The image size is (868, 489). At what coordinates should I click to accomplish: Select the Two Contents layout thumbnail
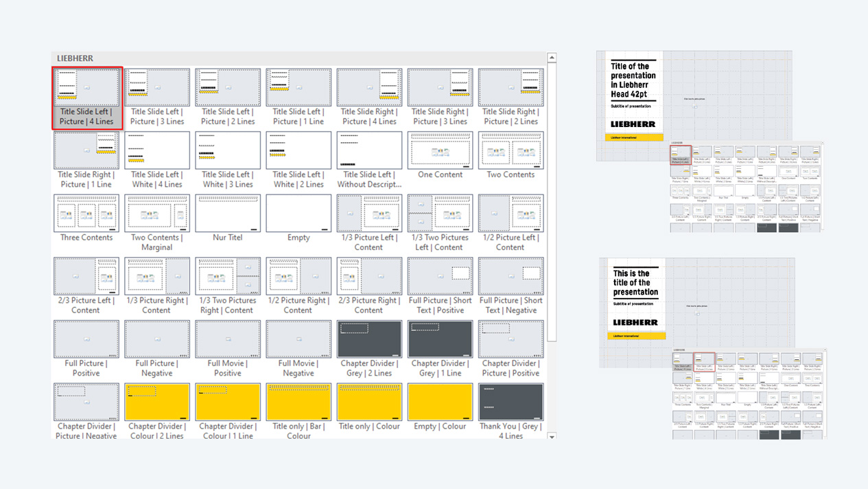click(511, 151)
